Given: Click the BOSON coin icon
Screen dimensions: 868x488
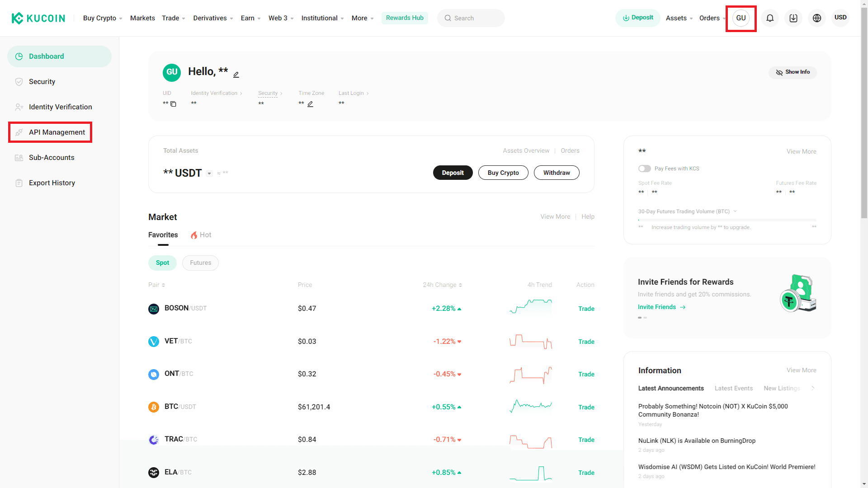Looking at the screenshot, I should [x=154, y=309].
